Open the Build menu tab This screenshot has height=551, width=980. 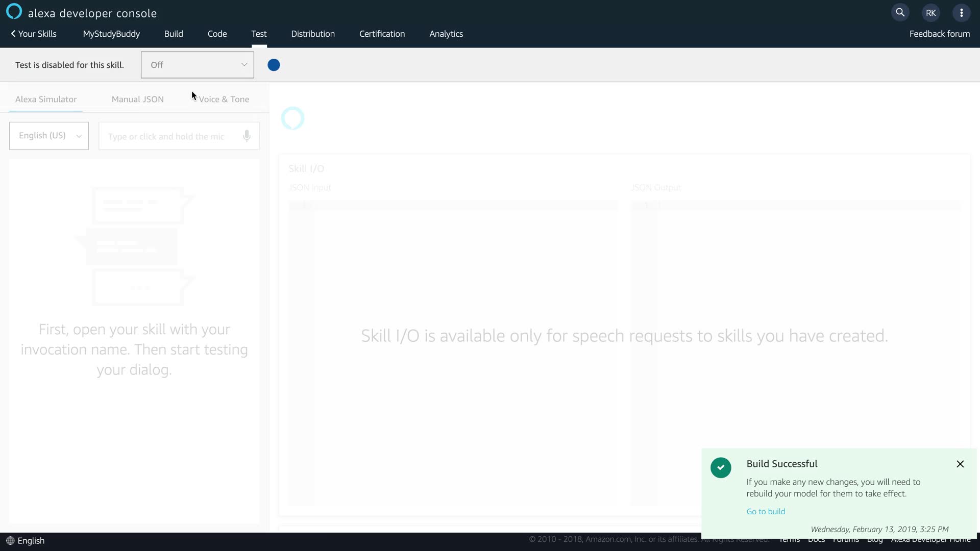[x=174, y=34]
